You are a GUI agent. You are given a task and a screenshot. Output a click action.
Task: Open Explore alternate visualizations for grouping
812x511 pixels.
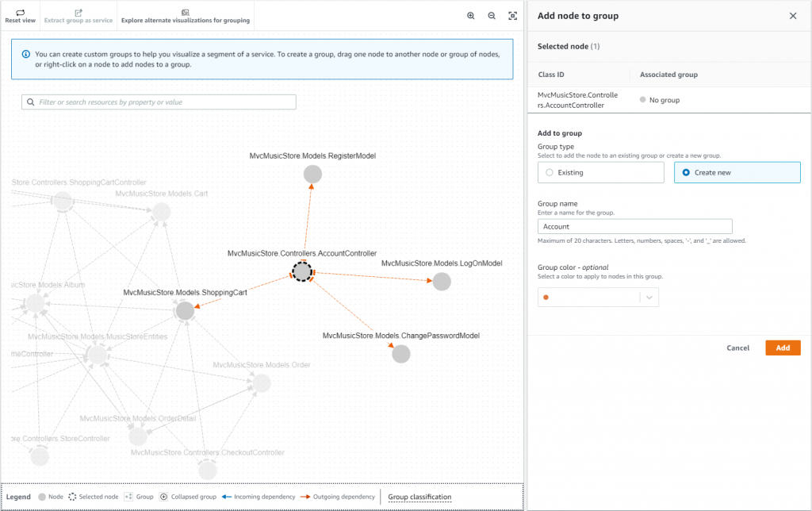click(x=186, y=13)
